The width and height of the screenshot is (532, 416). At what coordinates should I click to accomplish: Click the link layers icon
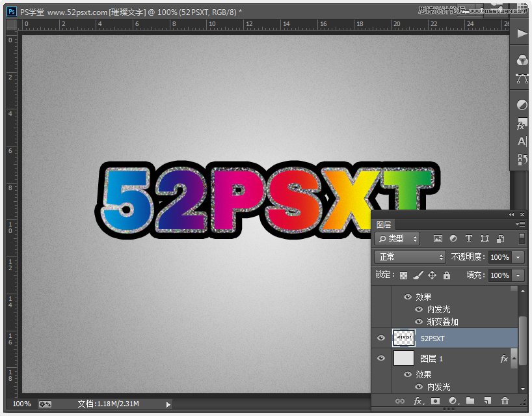point(400,401)
